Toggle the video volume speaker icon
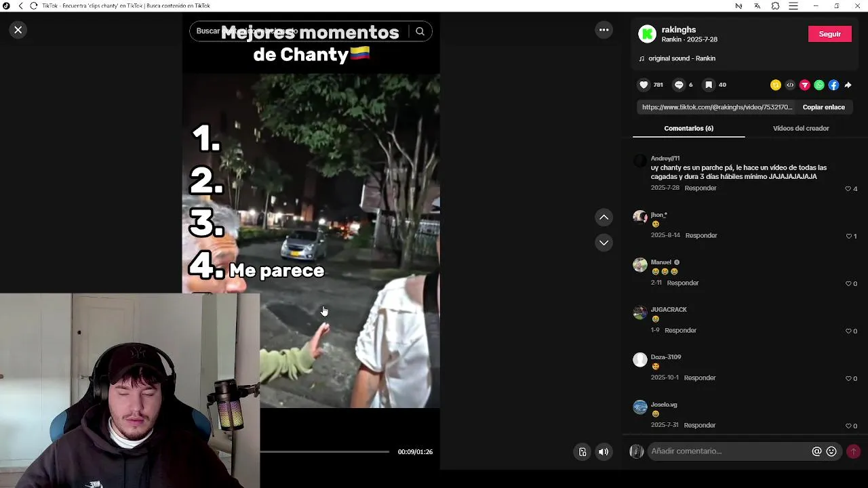The height and width of the screenshot is (488, 868). [604, 452]
